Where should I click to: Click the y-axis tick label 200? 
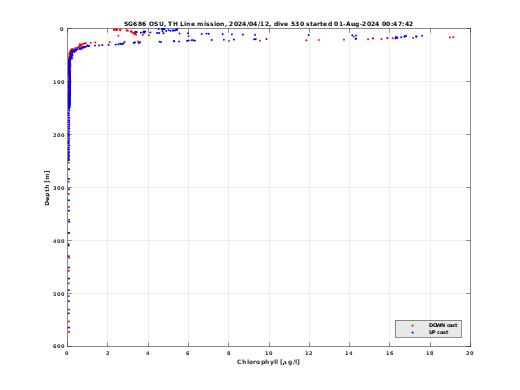(x=58, y=135)
